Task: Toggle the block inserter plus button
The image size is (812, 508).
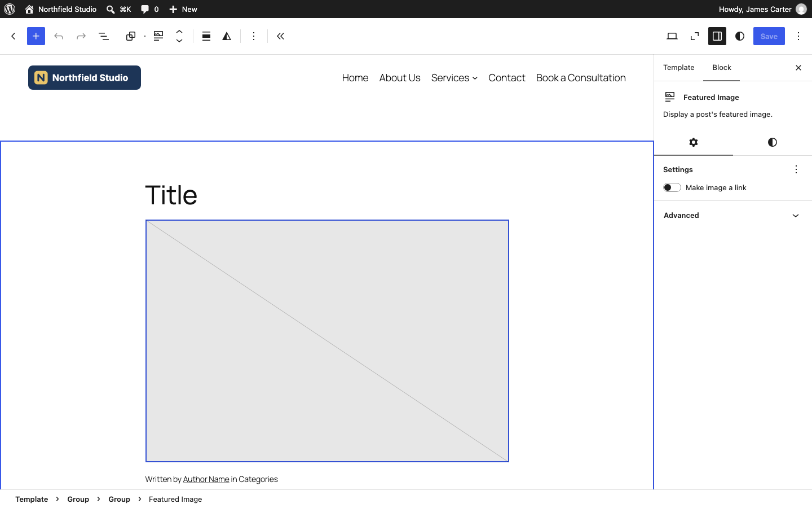Action: click(x=36, y=36)
